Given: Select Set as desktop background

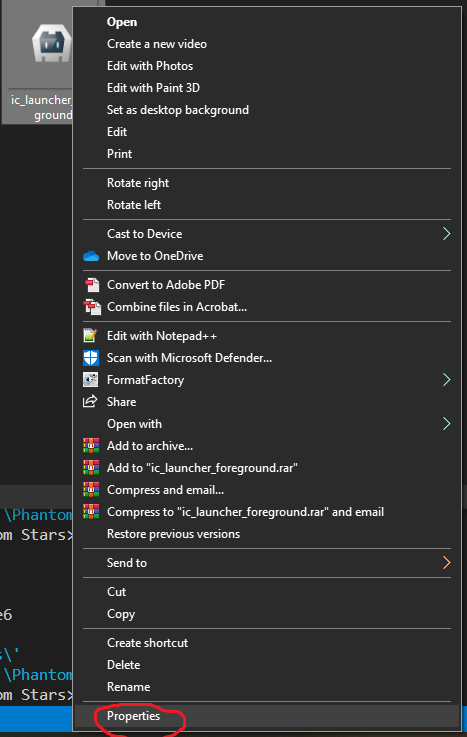Looking at the screenshot, I should tap(178, 110).
